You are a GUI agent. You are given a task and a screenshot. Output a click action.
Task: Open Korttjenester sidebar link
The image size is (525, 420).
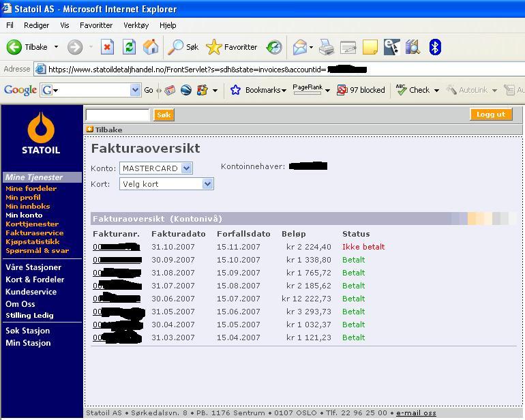(32, 224)
